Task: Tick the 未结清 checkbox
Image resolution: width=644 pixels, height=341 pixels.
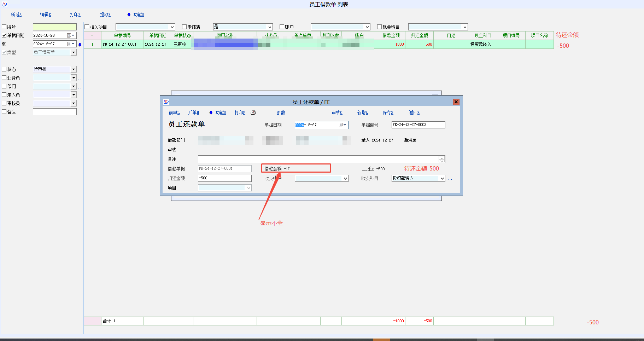Action: pos(185,27)
